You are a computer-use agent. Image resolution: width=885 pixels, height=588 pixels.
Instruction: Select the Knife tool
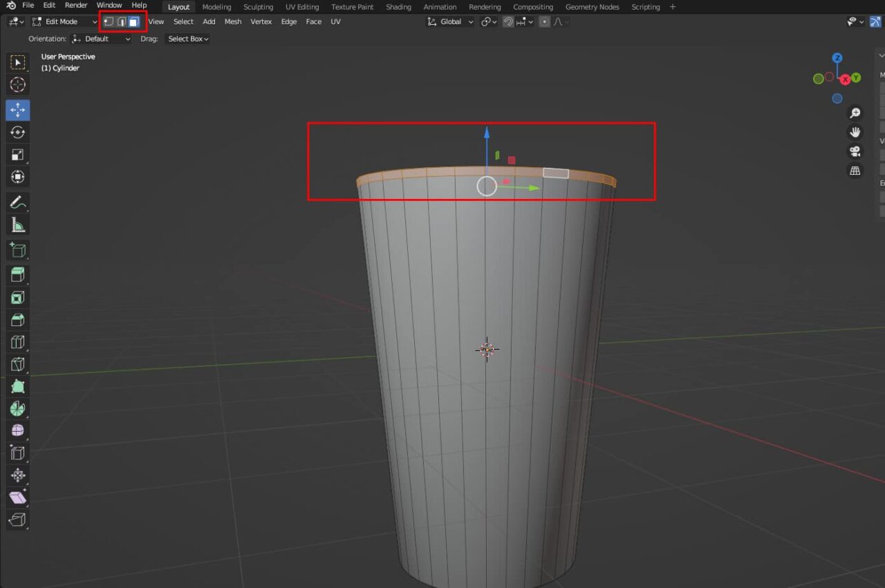click(17, 363)
